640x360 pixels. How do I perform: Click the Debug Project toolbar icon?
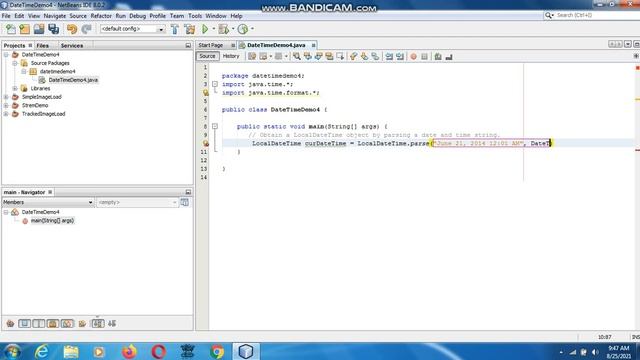[x=223, y=29]
